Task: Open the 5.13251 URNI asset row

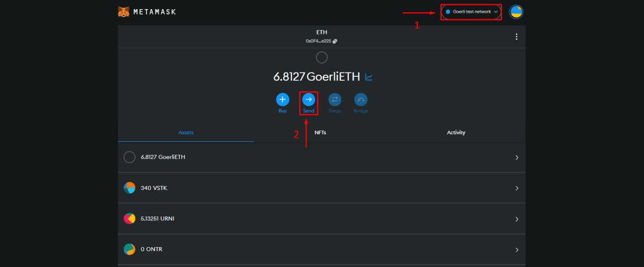Action: tap(321, 219)
